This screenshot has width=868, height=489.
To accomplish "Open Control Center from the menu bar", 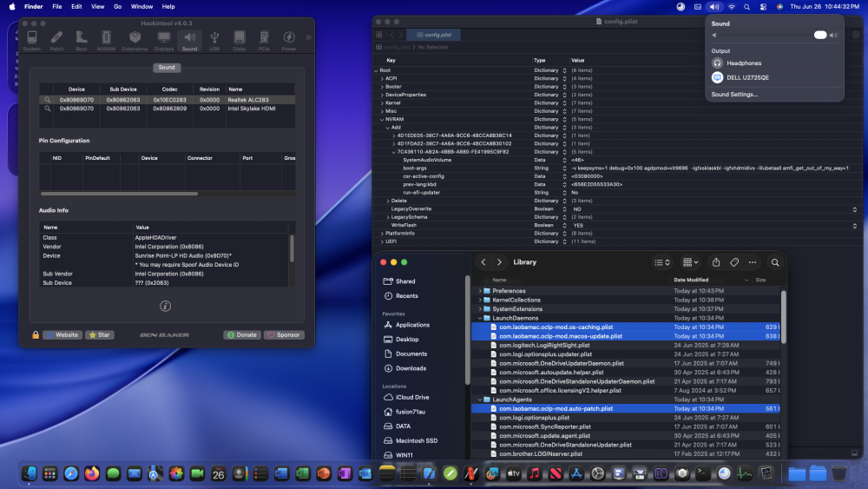I will tap(763, 7).
